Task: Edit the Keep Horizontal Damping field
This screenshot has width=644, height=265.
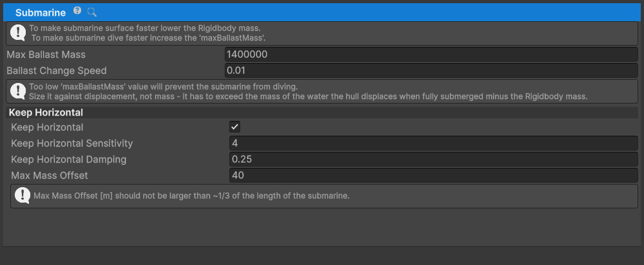Action: pyautogui.click(x=433, y=159)
